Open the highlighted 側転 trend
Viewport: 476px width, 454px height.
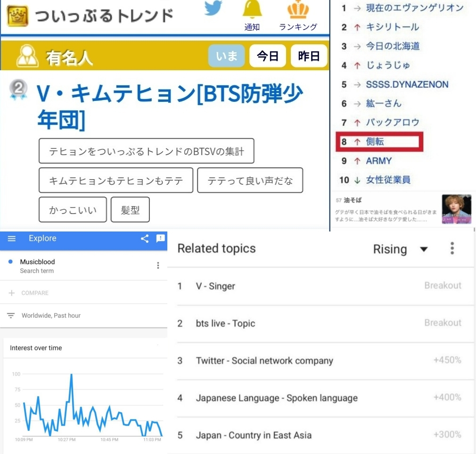click(379, 142)
